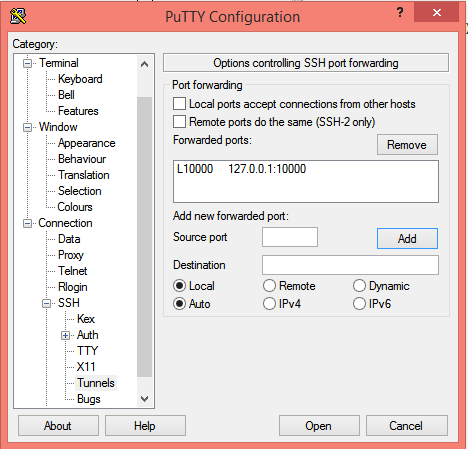Enable local ports accepting connections from other hosts
The image size is (468, 449).
pyautogui.click(x=179, y=104)
